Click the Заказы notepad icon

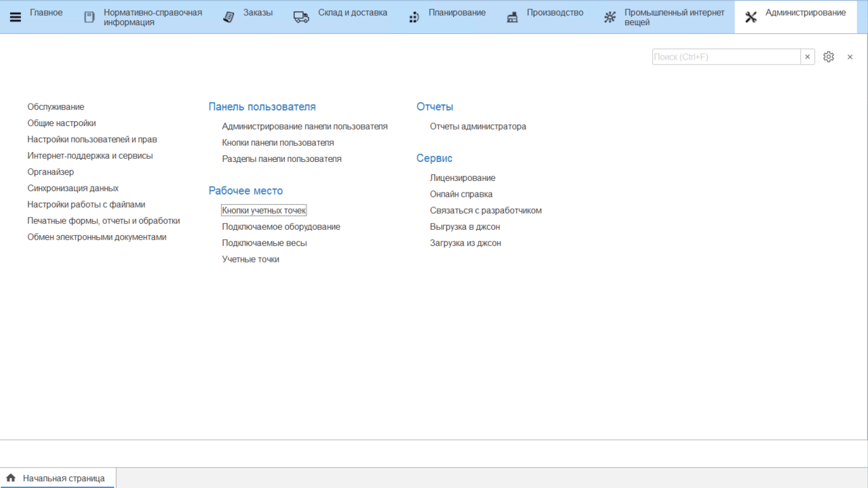(230, 17)
